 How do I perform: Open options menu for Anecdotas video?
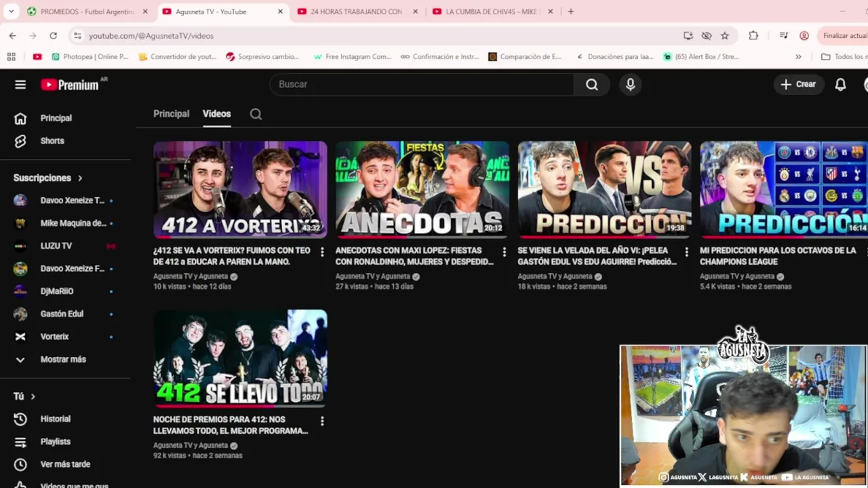click(x=504, y=251)
